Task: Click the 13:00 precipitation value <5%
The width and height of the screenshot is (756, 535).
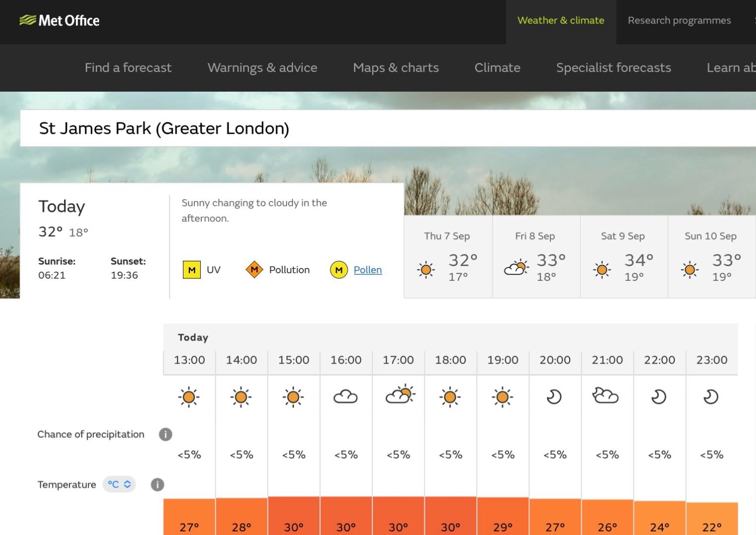Action: tap(189, 455)
